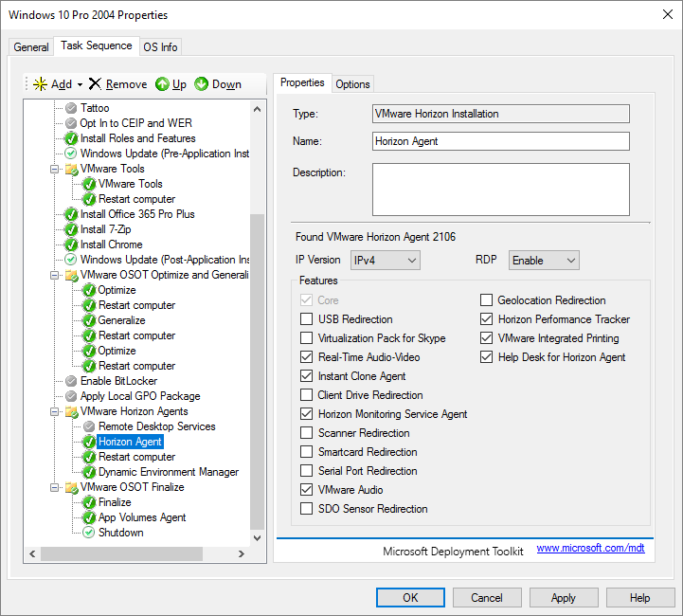Click the Apply button
Screen dimensions: 683x616
pyautogui.click(x=563, y=598)
